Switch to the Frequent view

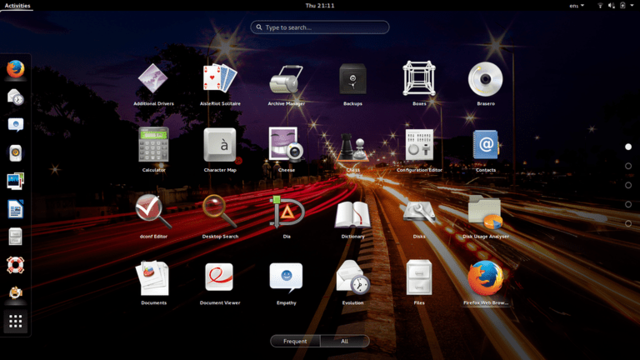click(295, 341)
